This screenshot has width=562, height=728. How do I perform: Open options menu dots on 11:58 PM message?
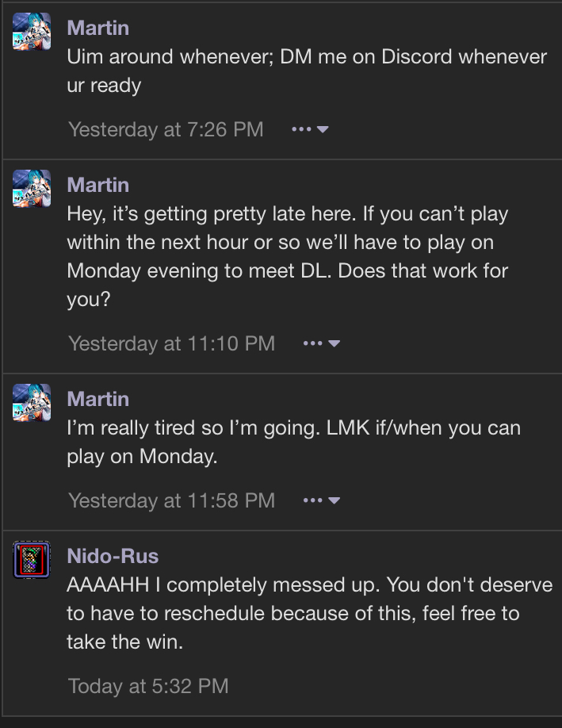tap(313, 500)
